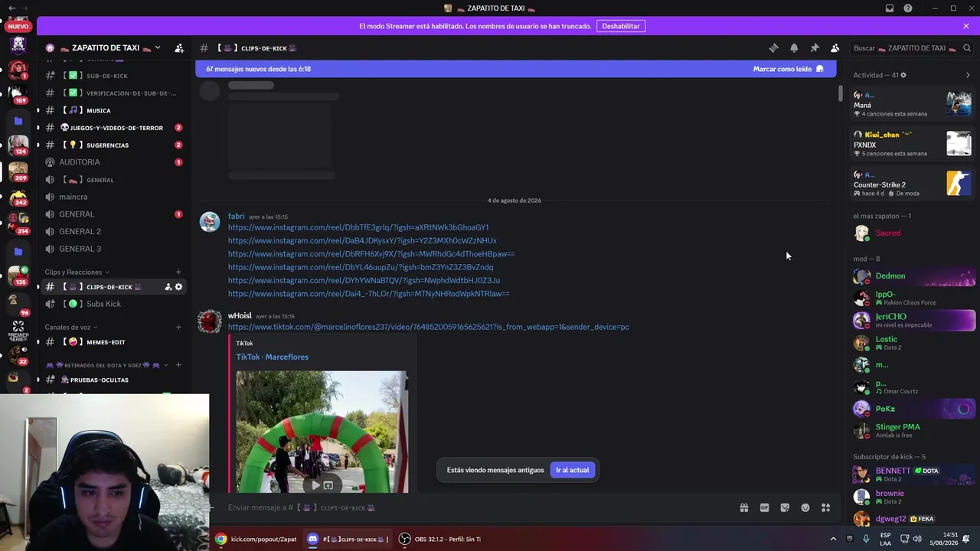Viewport: 980px width, 551px height.
Task: Dismiss the Streamer mode banner
Action: pos(966,26)
